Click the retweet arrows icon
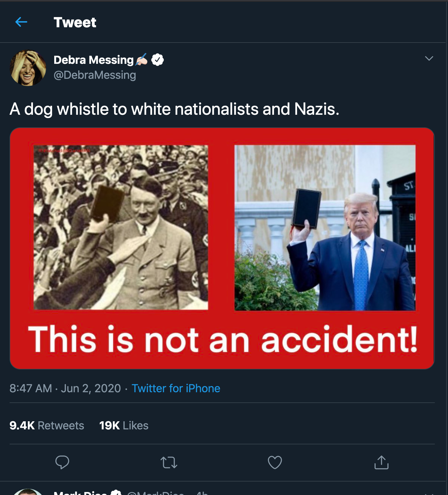The width and height of the screenshot is (448, 495). tap(169, 462)
